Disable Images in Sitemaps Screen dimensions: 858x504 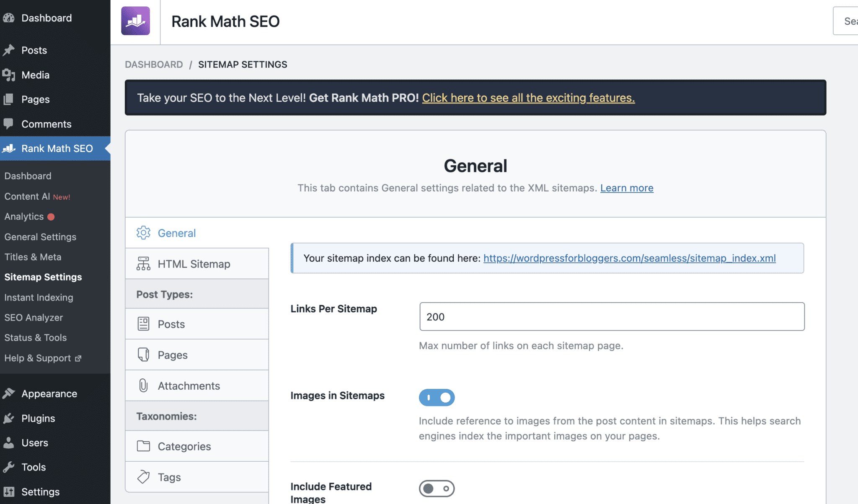pos(437,397)
